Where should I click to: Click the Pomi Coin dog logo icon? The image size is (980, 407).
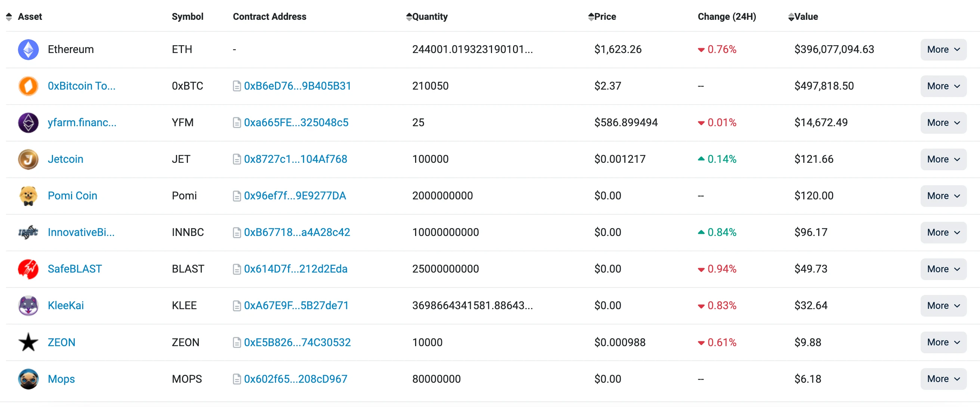[28, 196]
